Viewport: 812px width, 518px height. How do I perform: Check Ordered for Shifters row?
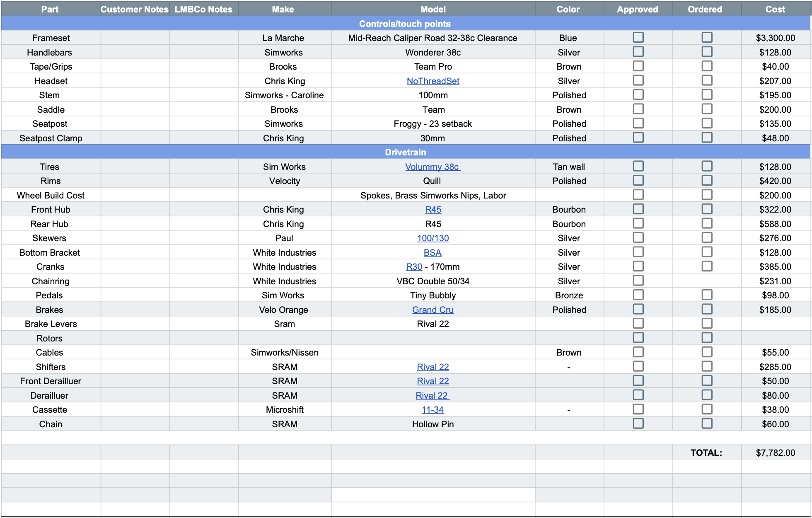(x=707, y=366)
